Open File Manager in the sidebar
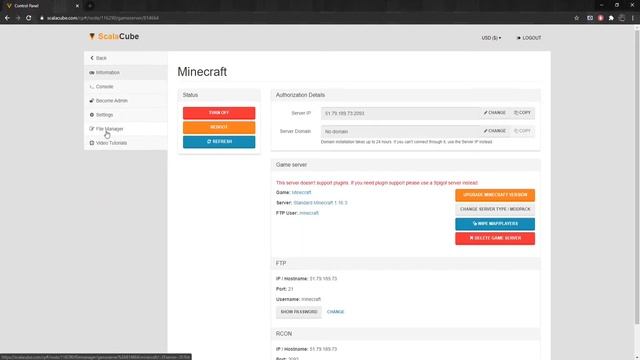The width and height of the screenshot is (640, 360). (x=126, y=129)
